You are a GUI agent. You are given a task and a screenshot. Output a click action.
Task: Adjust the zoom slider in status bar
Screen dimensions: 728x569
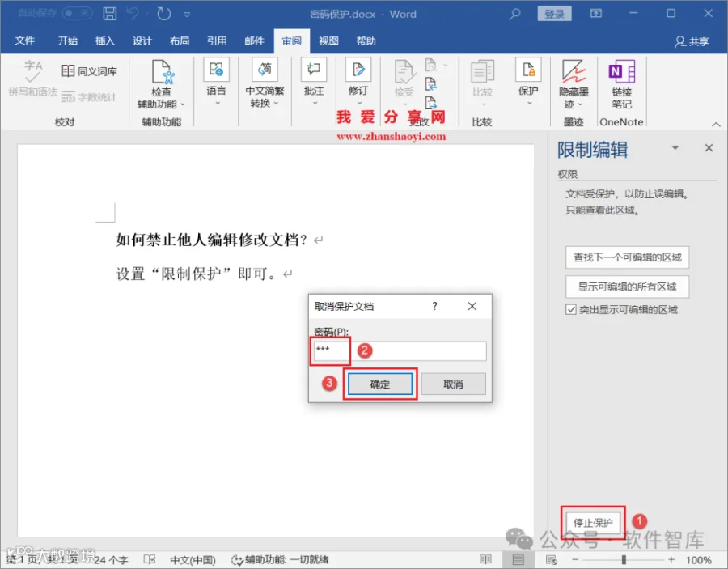click(623, 559)
